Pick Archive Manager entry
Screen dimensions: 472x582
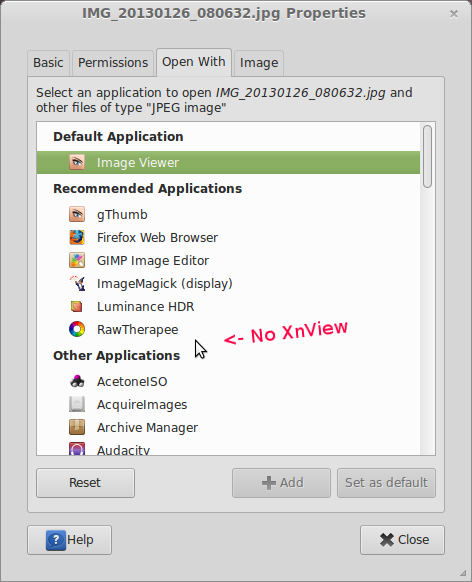[228, 428]
